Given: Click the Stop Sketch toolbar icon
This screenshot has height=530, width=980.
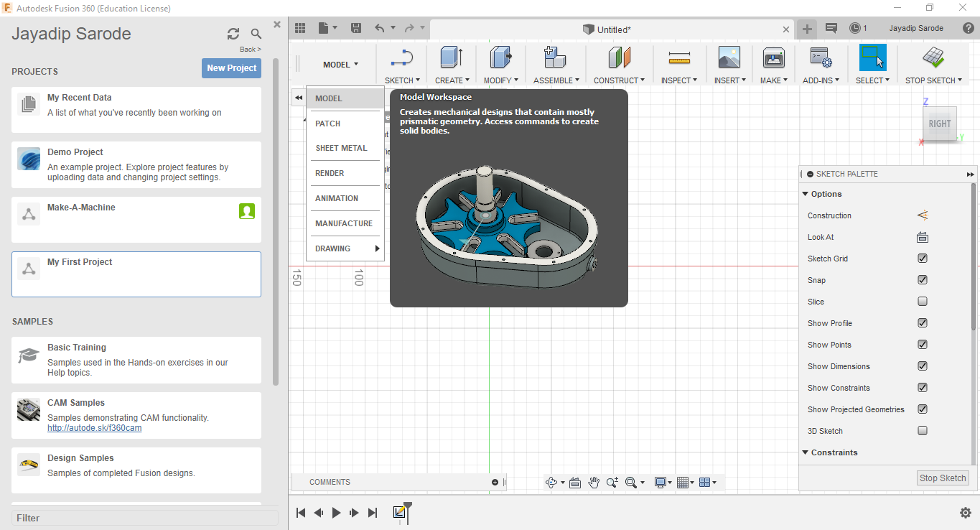Looking at the screenshot, I should click(933, 58).
